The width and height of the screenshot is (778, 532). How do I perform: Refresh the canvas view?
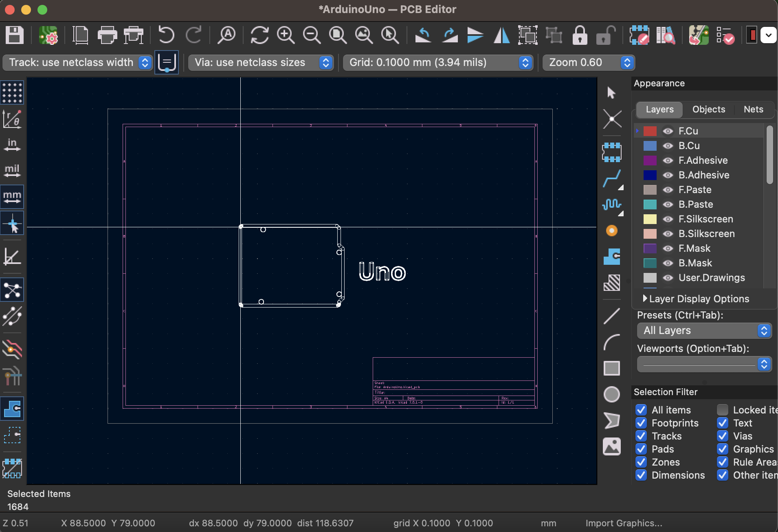pos(259,35)
